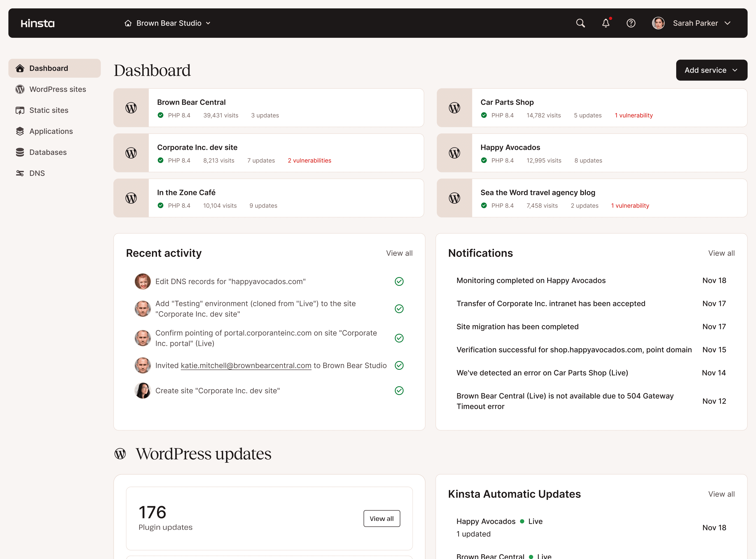Click the Kinsta logo
Viewport: 756px width, 559px height.
click(37, 23)
